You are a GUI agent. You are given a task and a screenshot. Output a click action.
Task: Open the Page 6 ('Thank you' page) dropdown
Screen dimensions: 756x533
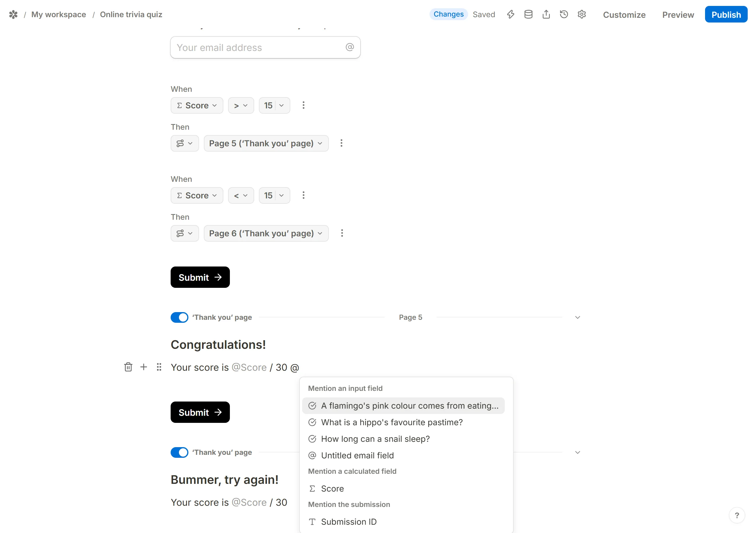pos(266,233)
